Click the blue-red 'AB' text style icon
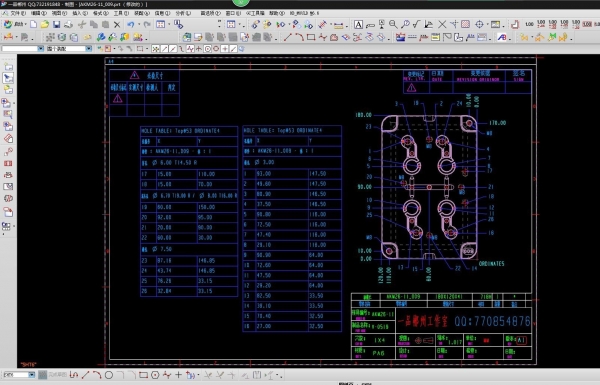600x385 pixels. coord(502,37)
